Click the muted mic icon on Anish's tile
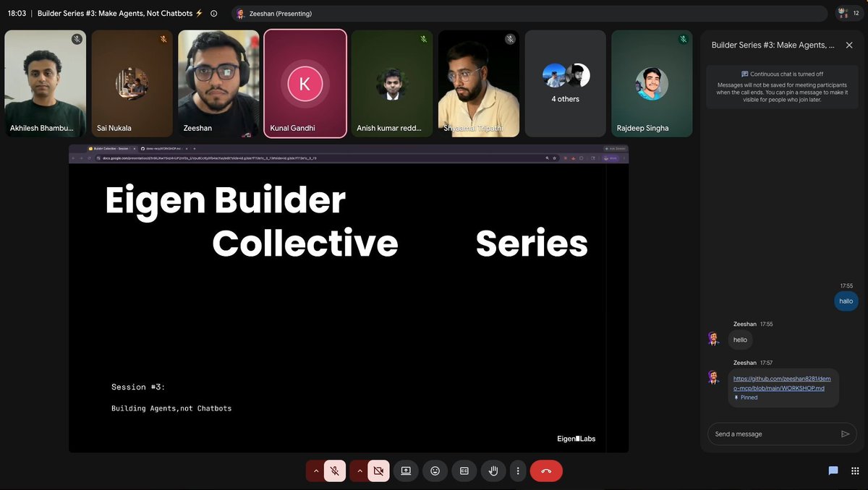The height and width of the screenshot is (490, 868). (424, 39)
